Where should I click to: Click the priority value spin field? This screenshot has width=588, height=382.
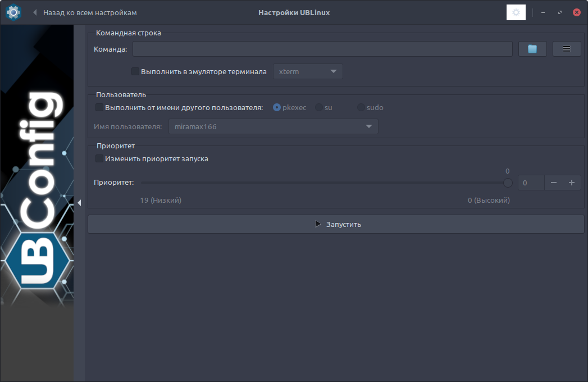(531, 183)
